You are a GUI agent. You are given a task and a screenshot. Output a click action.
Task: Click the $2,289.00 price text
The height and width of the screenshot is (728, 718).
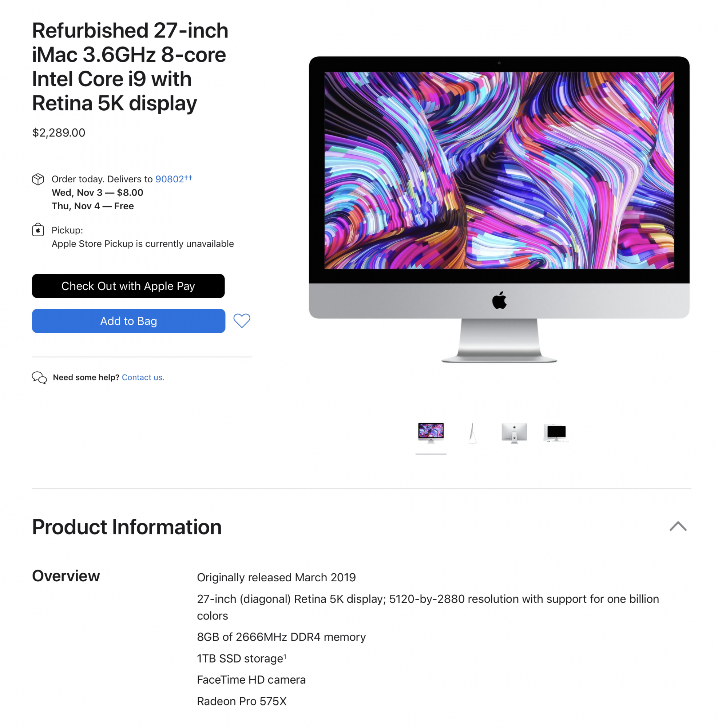(59, 132)
